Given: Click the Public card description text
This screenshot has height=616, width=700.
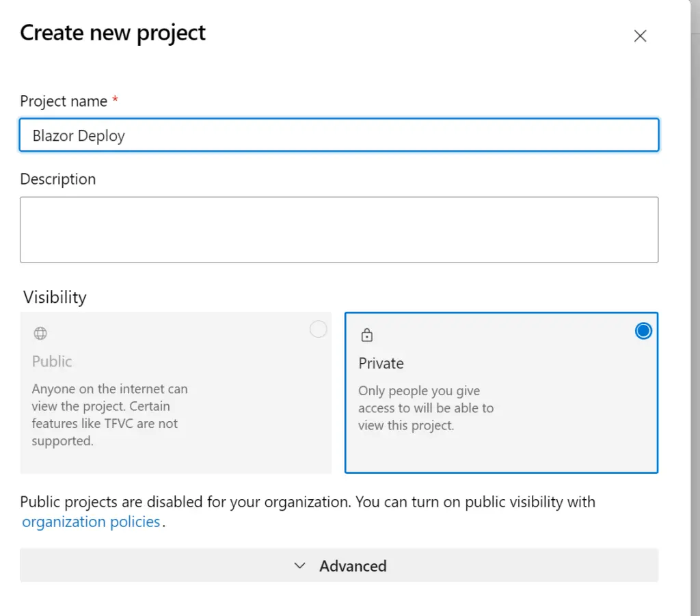Looking at the screenshot, I should pos(109,415).
